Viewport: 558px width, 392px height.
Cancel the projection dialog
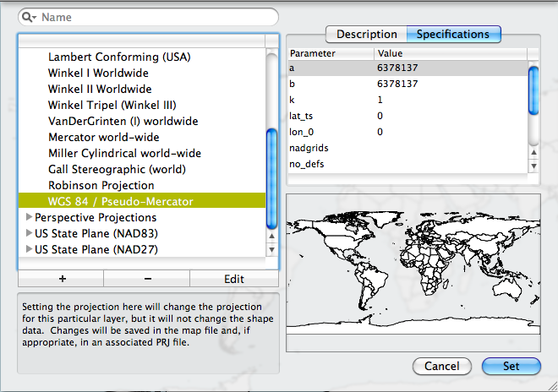[x=442, y=367]
